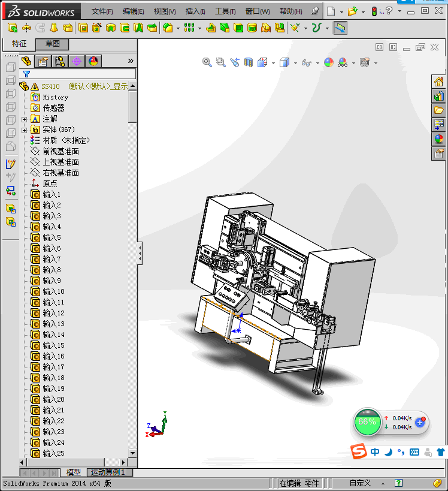Open the 窗口(W) menu
The width and height of the screenshot is (448, 491).
coord(258,11)
